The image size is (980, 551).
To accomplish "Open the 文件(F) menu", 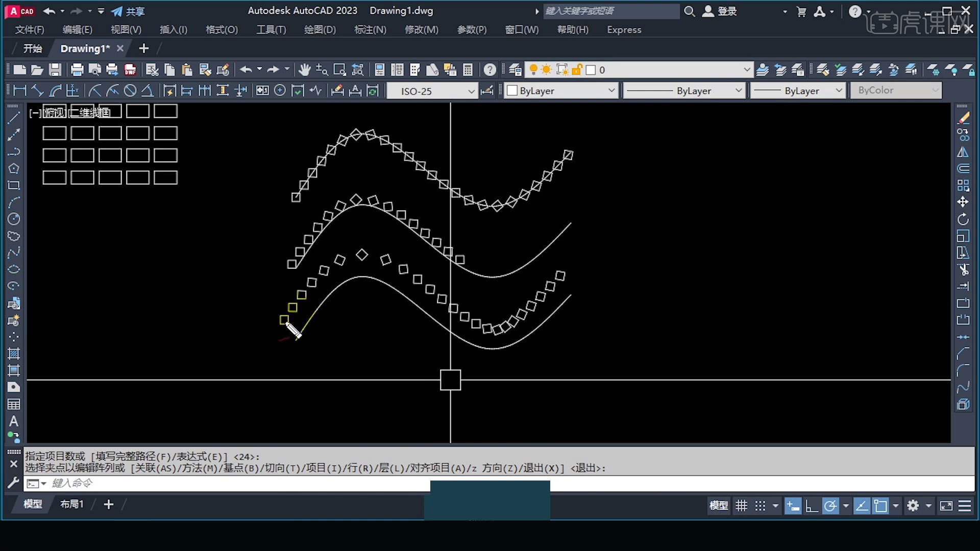I will [30, 30].
